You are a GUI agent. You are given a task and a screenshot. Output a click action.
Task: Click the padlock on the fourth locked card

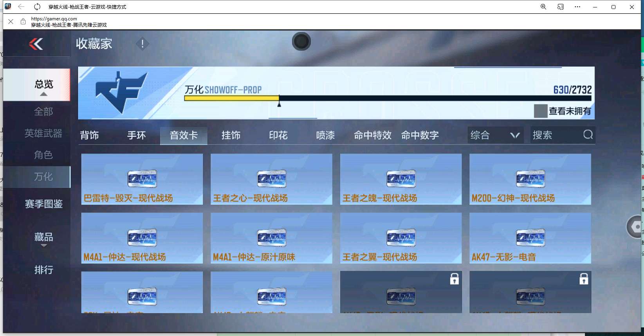(584, 279)
